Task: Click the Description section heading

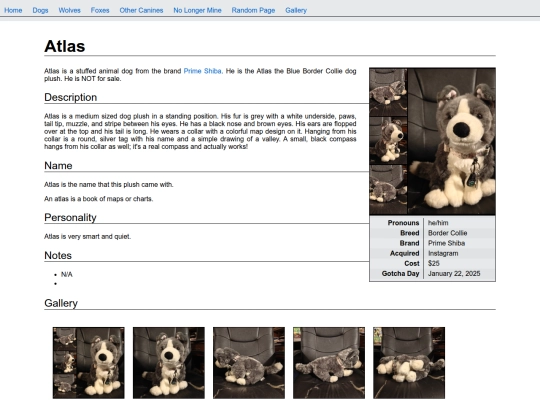Action: coord(71,97)
